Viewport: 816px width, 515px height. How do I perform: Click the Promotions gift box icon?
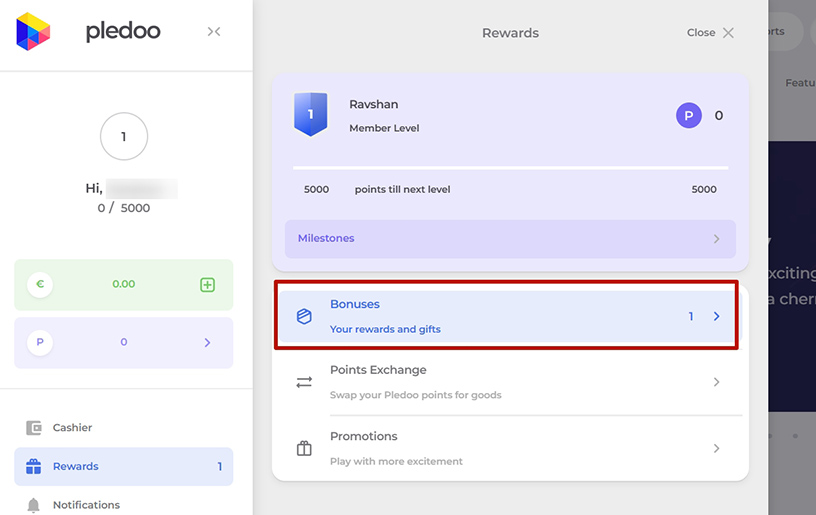[305, 448]
